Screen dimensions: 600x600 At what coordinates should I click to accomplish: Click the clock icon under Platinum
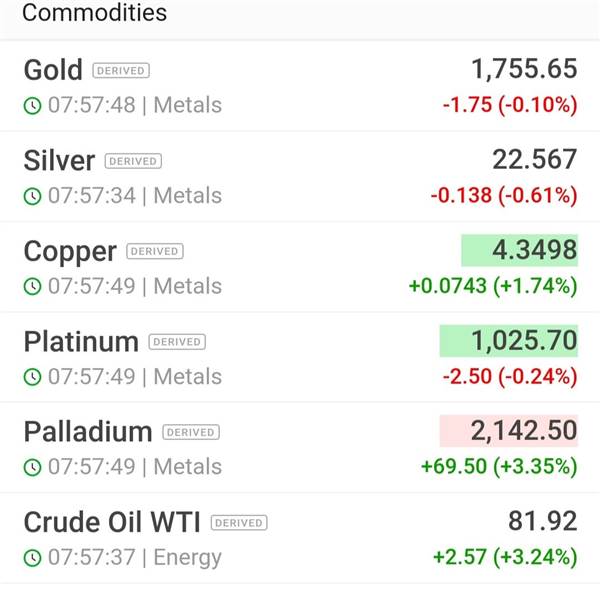coord(33,377)
